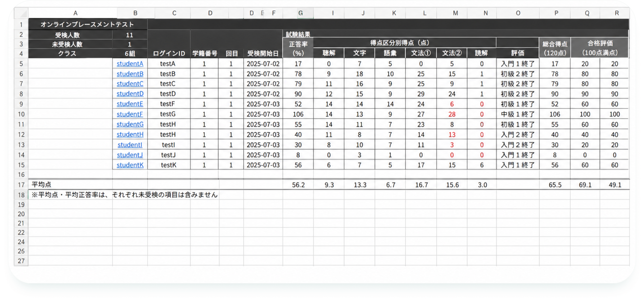Open the studentJ hyperlink

pos(130,155)
